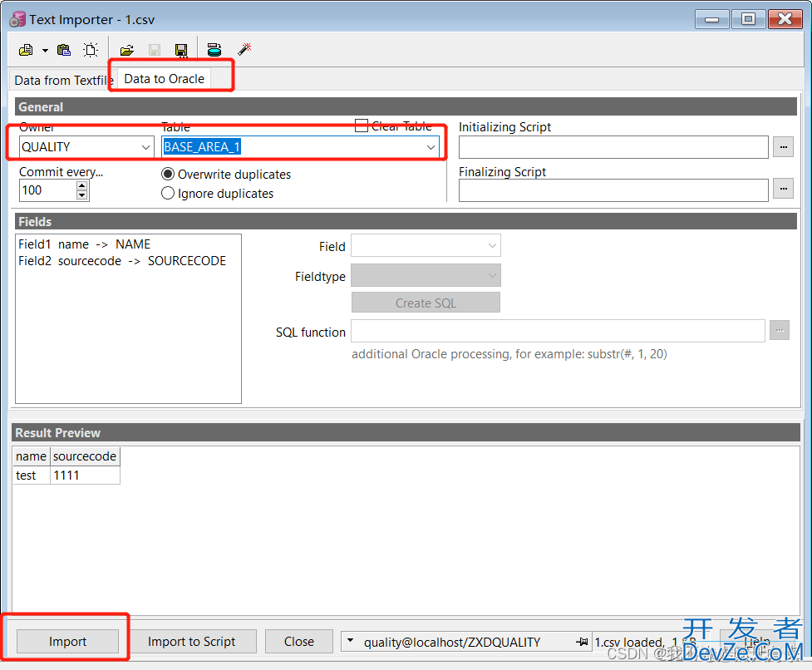This screenshot has width=812, height=670.
Task: Browse for Finalizing Script file
Action: [x=783, y=189]
